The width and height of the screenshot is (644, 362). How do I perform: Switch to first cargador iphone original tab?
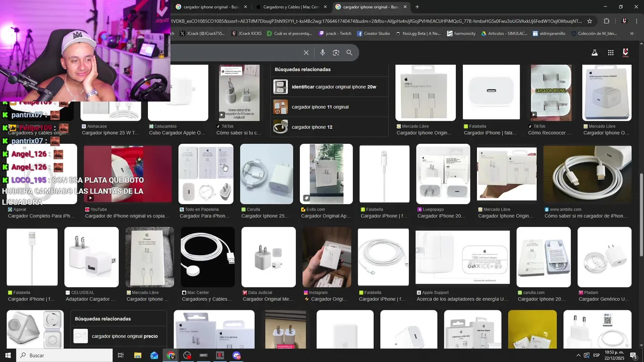click(x=211, y=7)
